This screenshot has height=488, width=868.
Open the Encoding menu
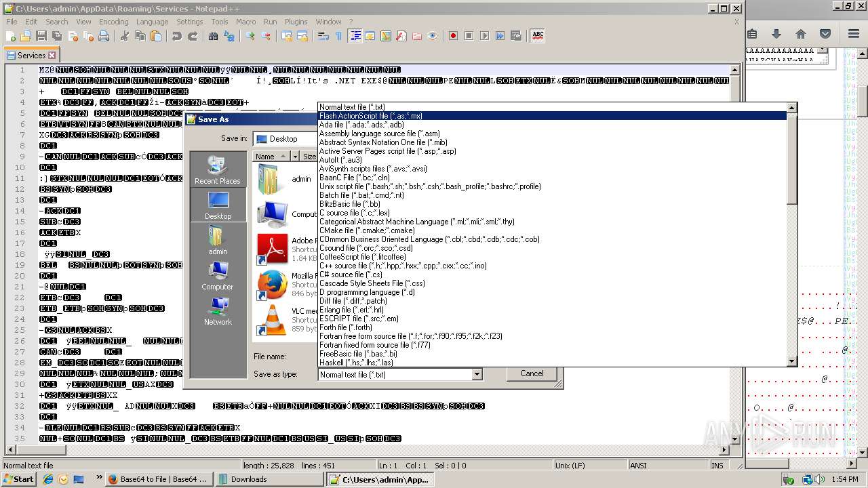113,22
